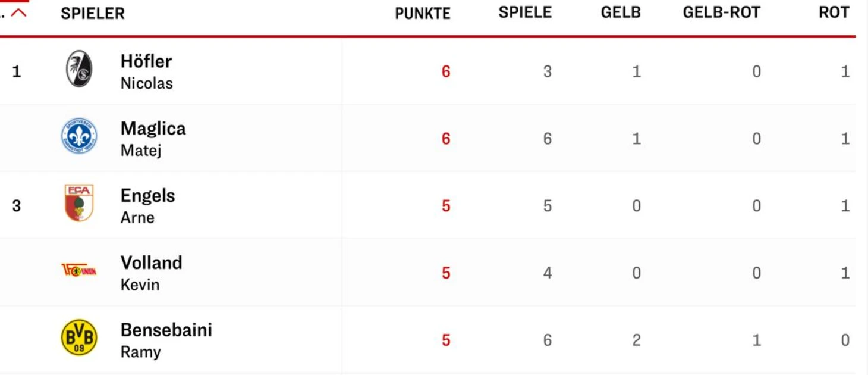Sort table by SPIELE column
The width and height of the screenshot is (868, 375).
click(525, 13)
